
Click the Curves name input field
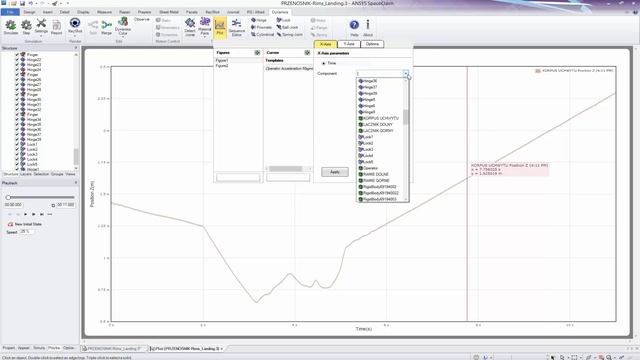(x=288, y=178)
